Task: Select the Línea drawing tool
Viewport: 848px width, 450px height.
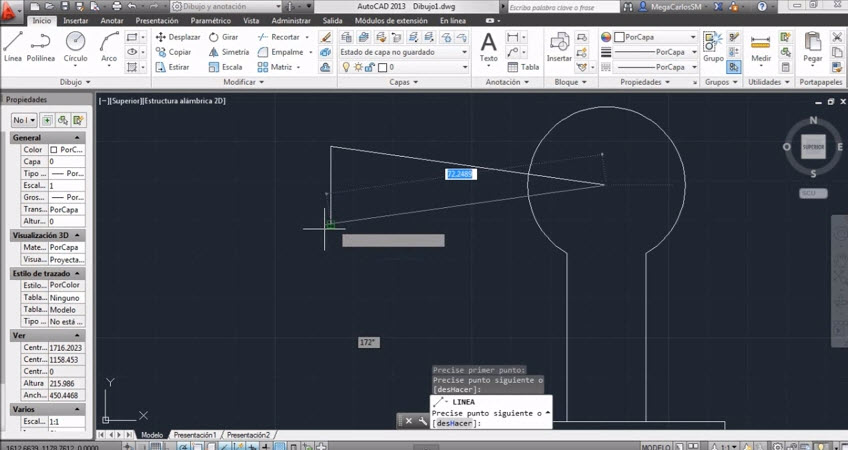Action: 13,47
